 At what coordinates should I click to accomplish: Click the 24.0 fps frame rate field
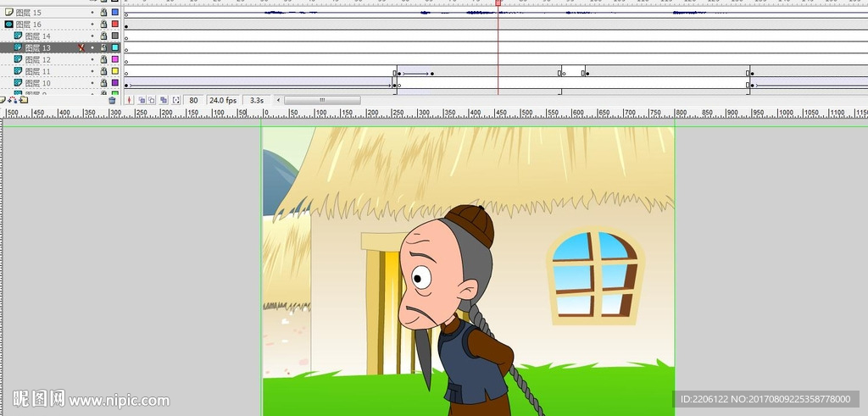coord(223,100)
